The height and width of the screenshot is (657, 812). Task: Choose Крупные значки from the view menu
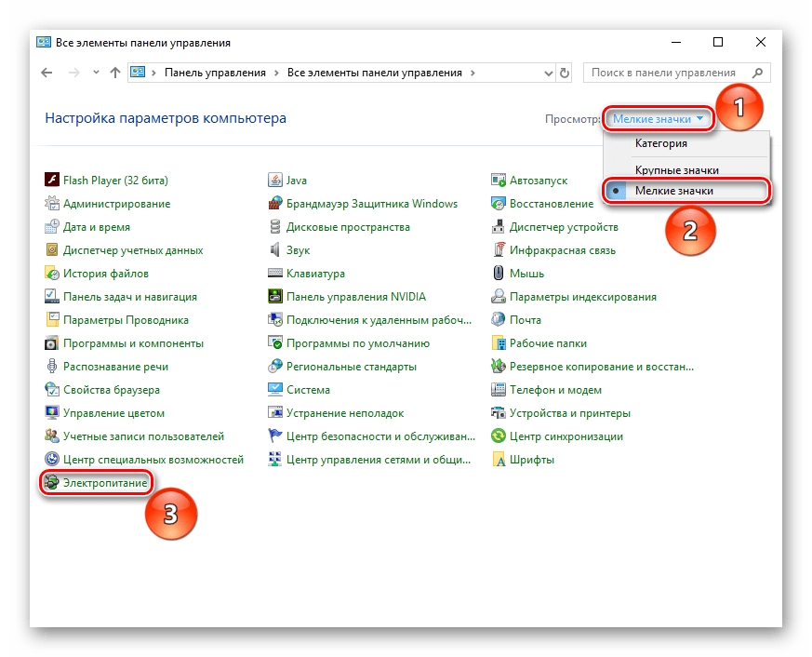point(676,170)
